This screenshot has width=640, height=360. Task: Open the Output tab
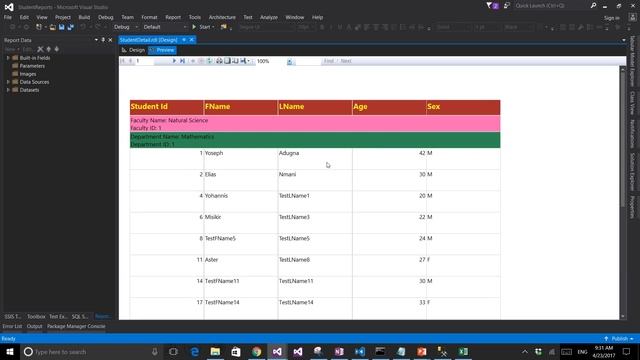coord(35,326)
